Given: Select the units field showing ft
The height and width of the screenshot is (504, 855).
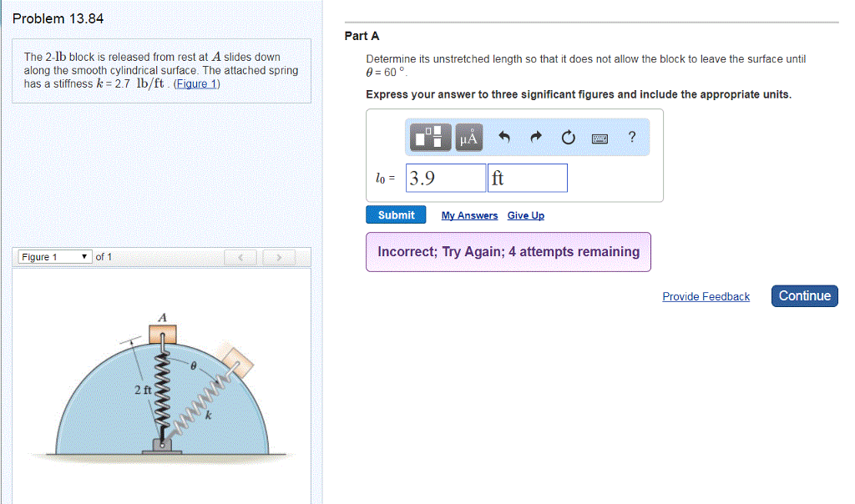Looking at the screenshot, I should pos(527,177).
